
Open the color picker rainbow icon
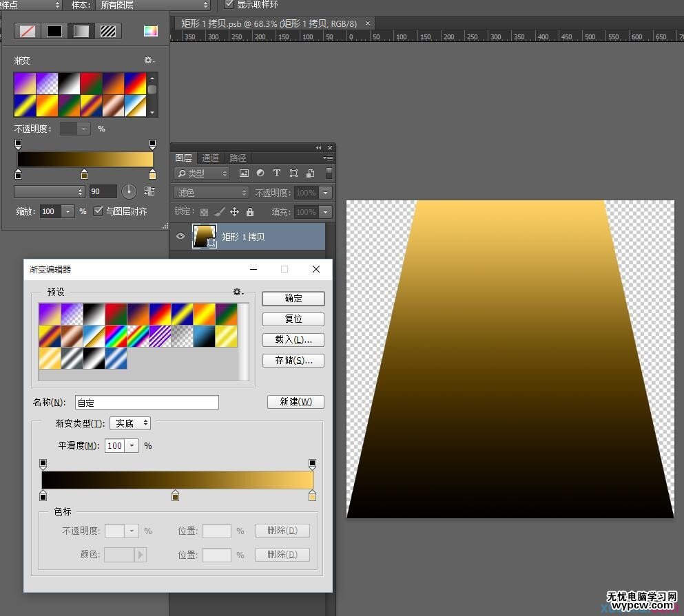click(x=150, y=30)
